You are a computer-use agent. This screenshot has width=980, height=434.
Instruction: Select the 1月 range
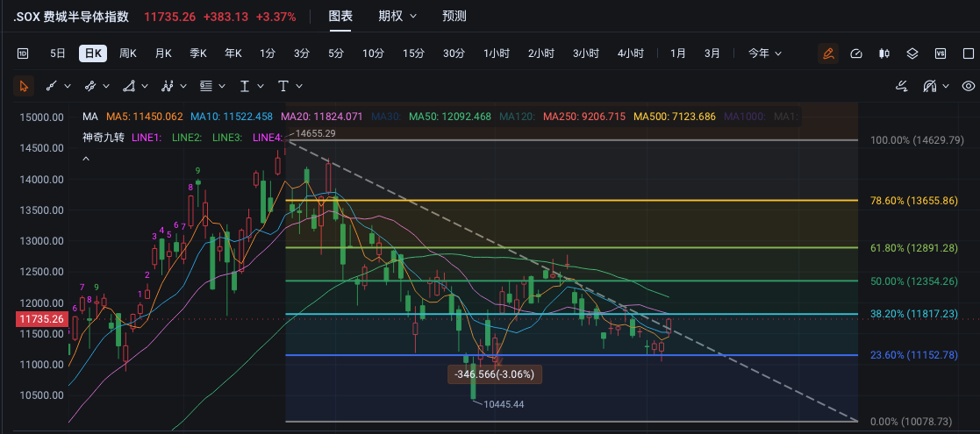point(678,53)
